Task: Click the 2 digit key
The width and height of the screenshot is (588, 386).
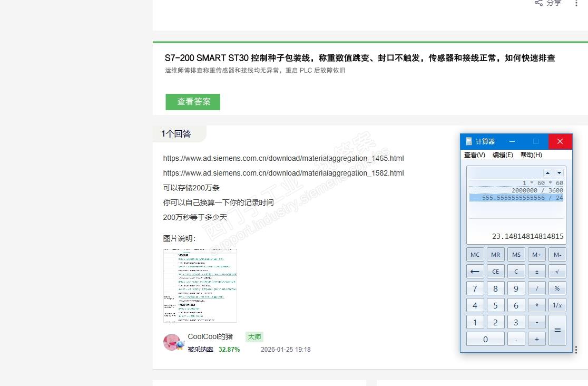Action: (x=495, y=322)
